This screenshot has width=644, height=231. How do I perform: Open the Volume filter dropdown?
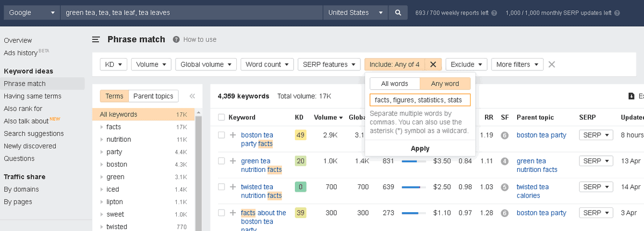click(151, 64)
